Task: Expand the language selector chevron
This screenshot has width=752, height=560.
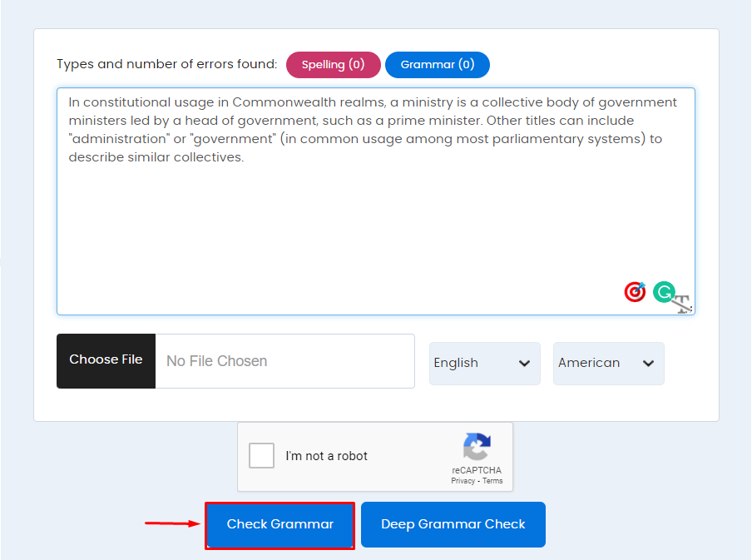Action: (525, 363)
